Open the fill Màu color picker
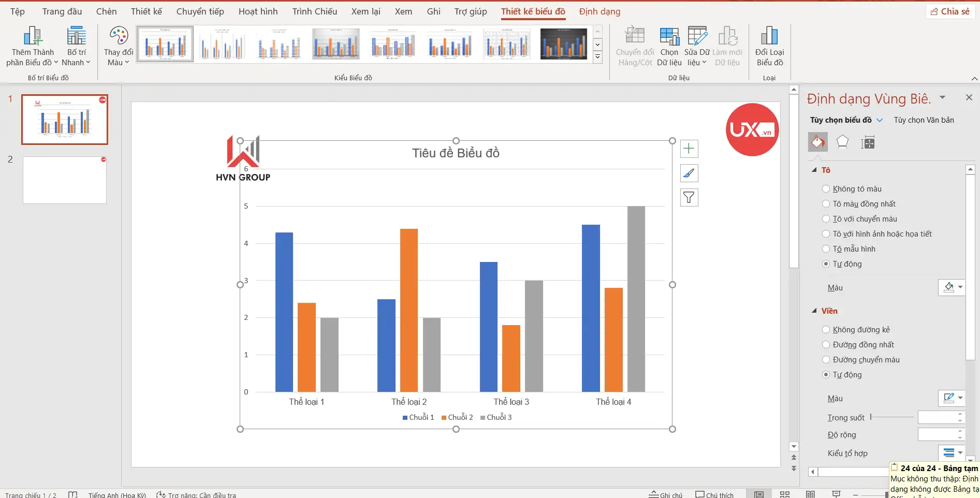This screenshot has width=980, height=498. (x=952, y=287)
